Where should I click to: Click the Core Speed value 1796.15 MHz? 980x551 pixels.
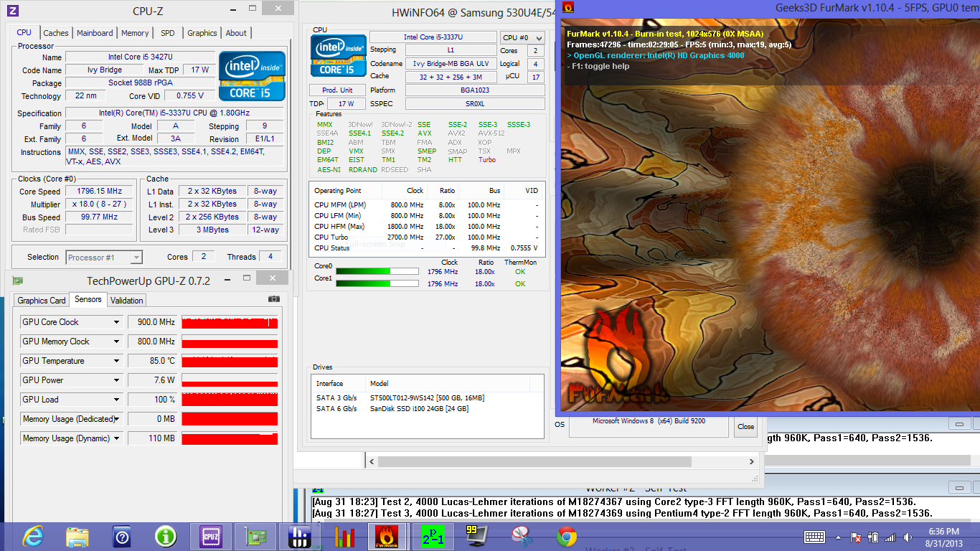click(100, 192)
